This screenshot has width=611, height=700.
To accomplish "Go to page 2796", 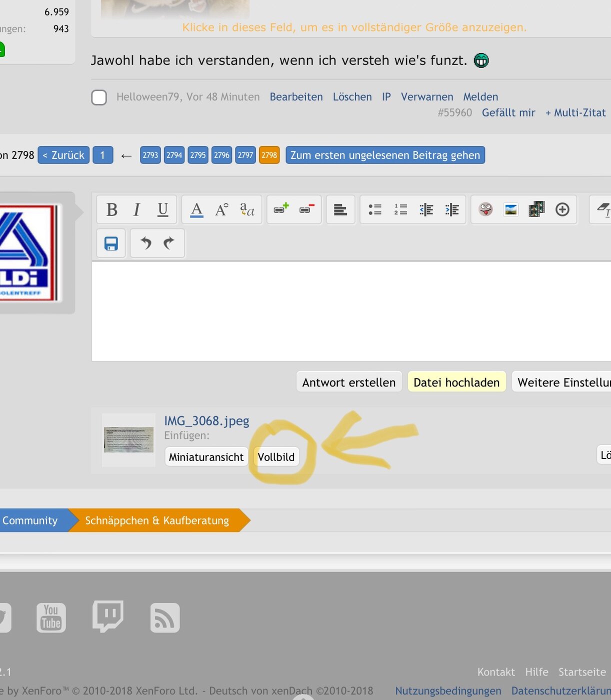I will (x=221, y=155).
